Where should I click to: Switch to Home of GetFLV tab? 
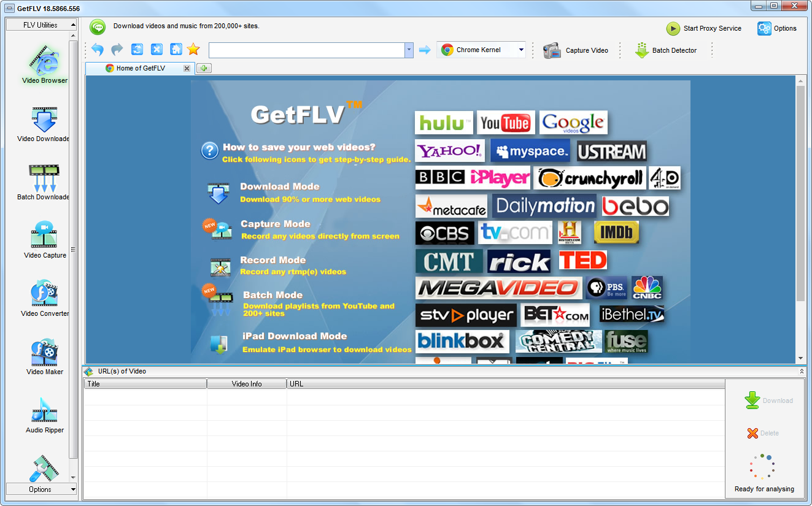(x=141, y=68)
